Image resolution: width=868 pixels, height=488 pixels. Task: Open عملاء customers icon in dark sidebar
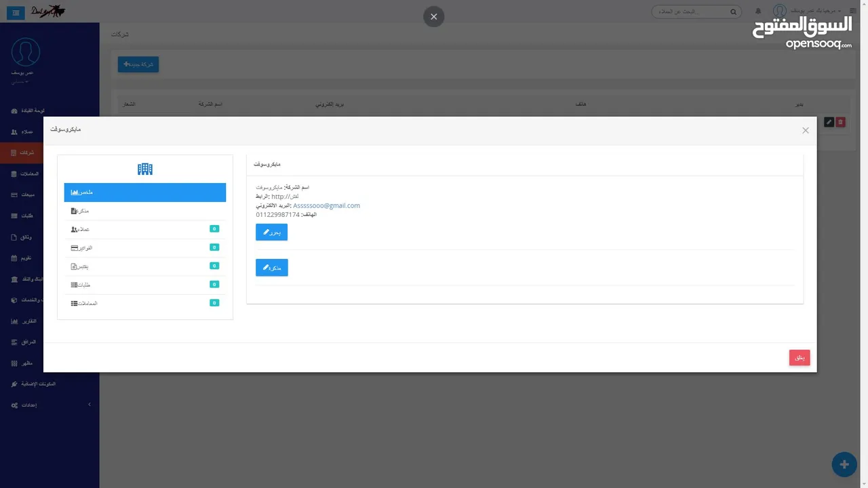click(15, 131)
